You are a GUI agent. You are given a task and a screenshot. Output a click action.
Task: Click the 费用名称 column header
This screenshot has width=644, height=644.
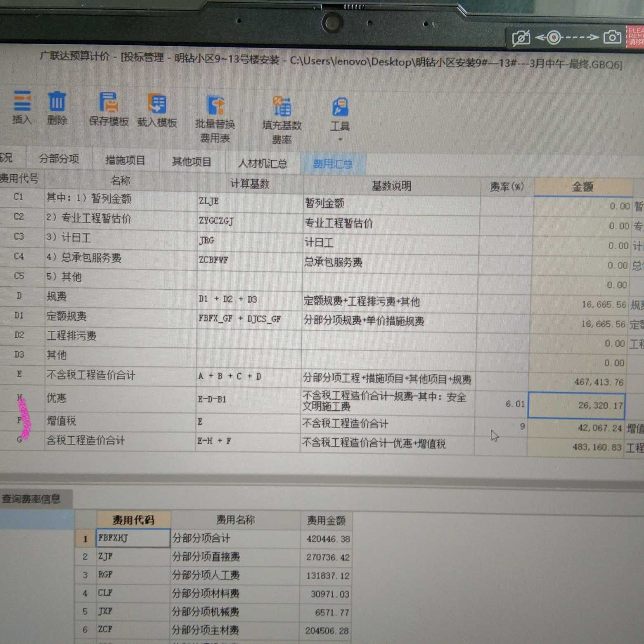[235, 520]
